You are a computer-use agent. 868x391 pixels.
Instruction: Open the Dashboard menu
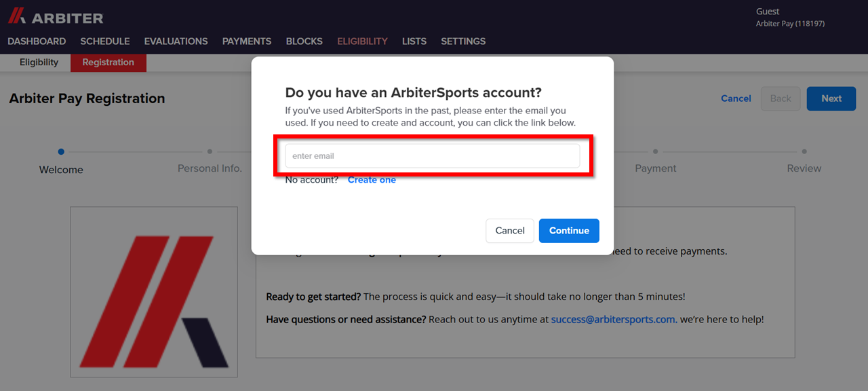[x=37, y=41]
